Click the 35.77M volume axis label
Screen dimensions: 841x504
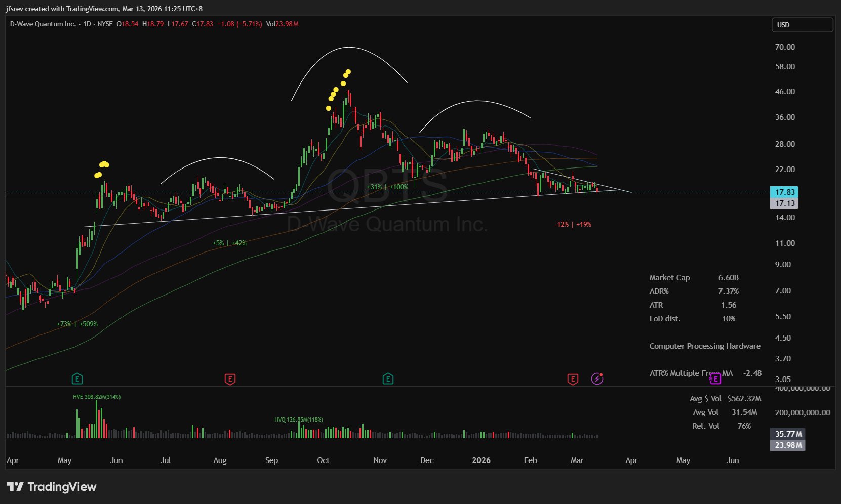[788, 434]
